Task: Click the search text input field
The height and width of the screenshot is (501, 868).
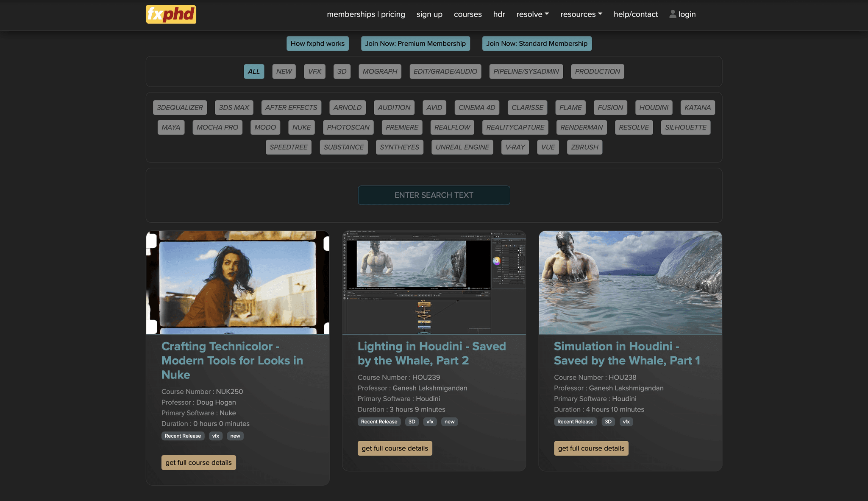Action: (434, 195)
